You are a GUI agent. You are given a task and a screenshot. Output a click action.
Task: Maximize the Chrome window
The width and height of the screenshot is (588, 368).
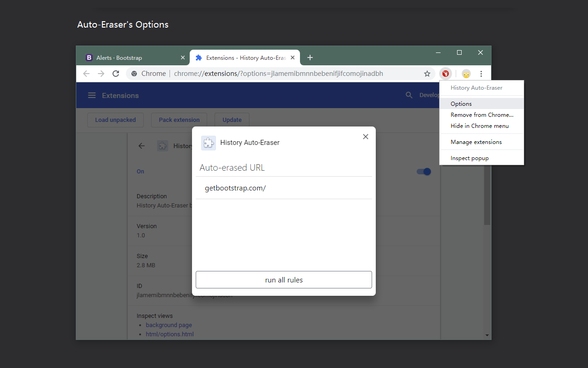click(459, 52)
